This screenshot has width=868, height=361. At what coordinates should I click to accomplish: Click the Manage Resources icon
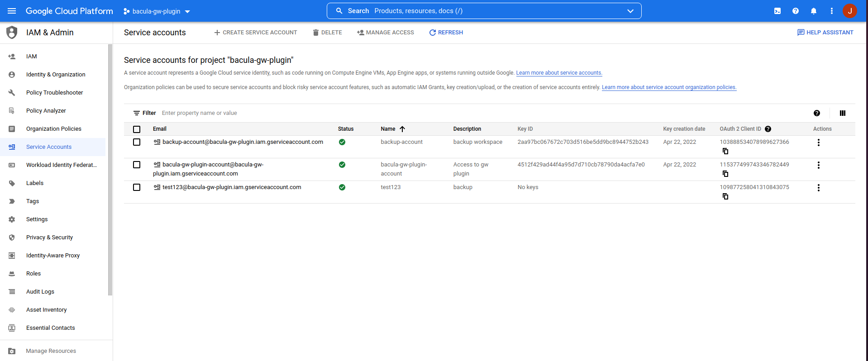click(12, 351)
